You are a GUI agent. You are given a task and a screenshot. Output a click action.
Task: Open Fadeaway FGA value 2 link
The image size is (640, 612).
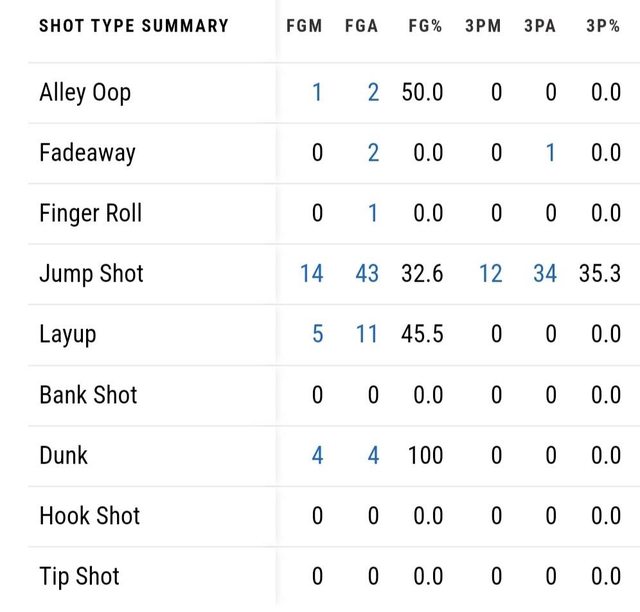coord(373,153)
